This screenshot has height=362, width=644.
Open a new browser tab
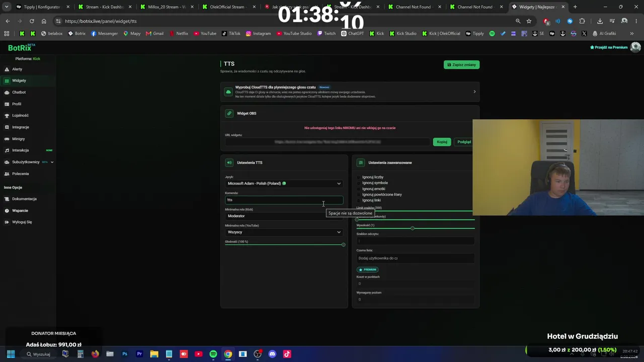tap(575, 7)
